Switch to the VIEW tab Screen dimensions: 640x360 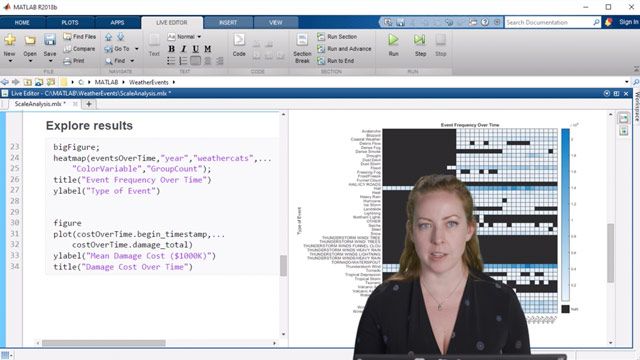click(276, 22)
